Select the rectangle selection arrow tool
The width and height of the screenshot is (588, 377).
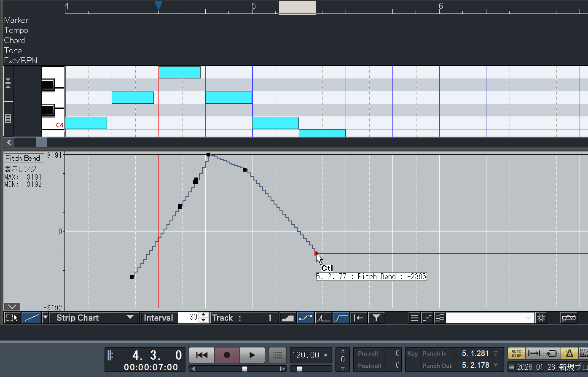coord(12,318)
